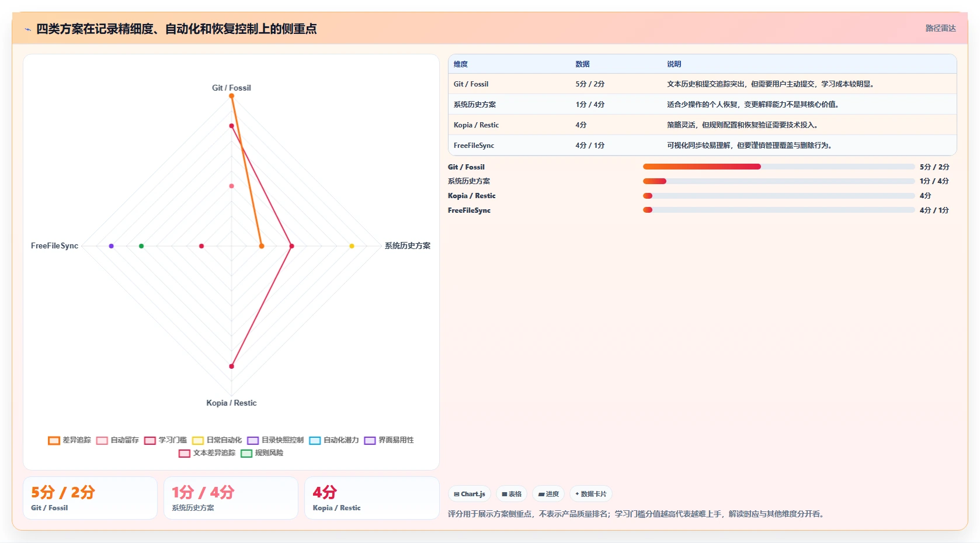
Task: Click the 4分 / 1分 progress bar value
Action: coord(934,210)
